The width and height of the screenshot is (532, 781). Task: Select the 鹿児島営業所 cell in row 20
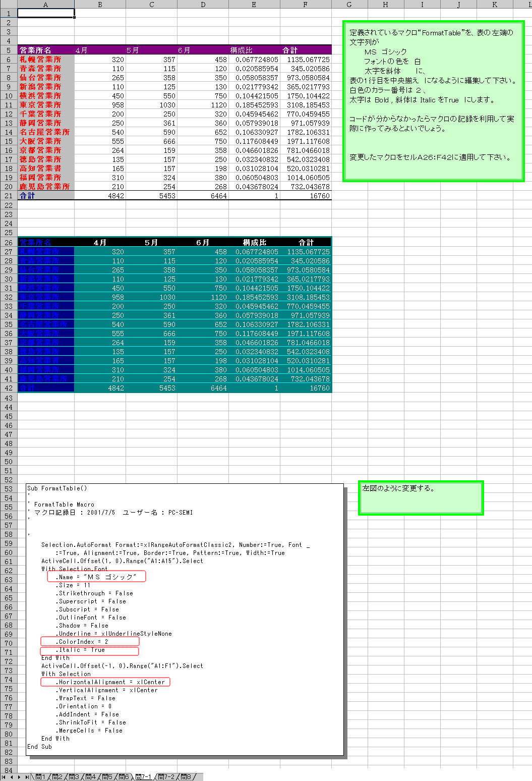[x=46, y=186]
